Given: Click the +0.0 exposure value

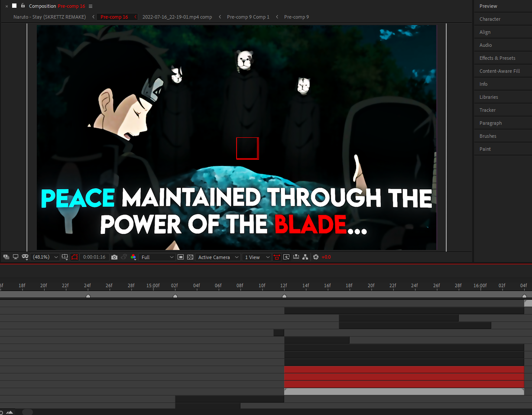Looking at the screenshot, I should click(326, 257).
